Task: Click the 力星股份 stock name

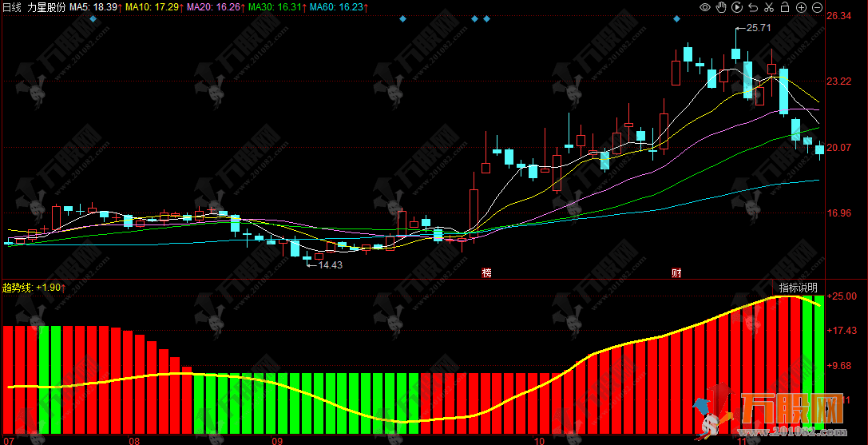Action: [46, 6]
